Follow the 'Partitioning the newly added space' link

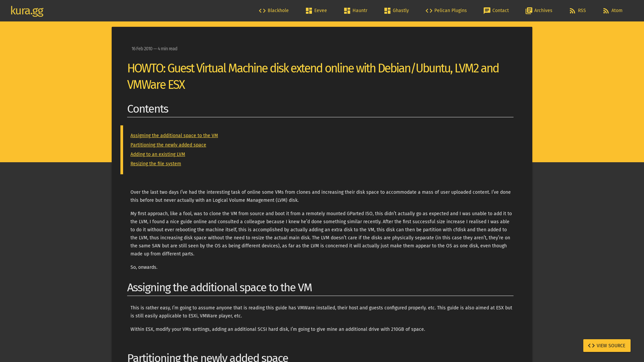[168, 145]
